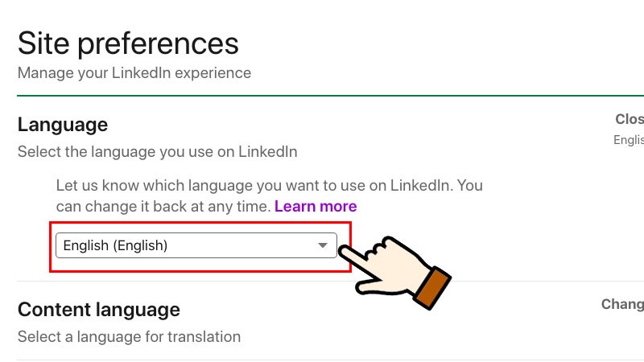644x362 pixels.
Task: Click the Manage your LinkedIn experience subtitle
Action: point(134,73)
